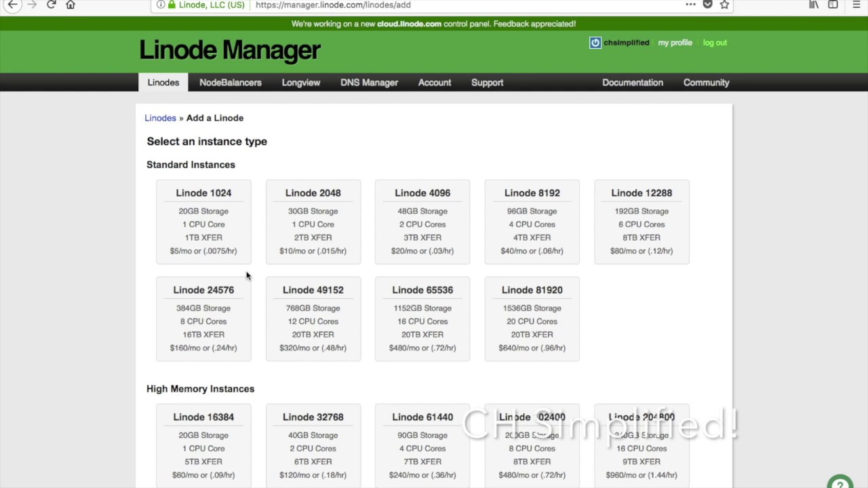Select the Linode 49152 instance card
The height and width of the screenshot is (488, 868).
(x=313, y=319)
